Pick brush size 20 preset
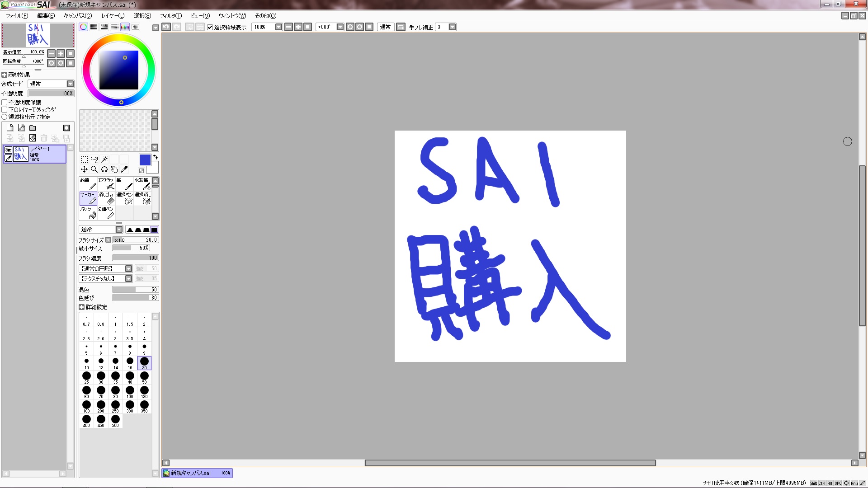The height and width of the screenshot is (488, 868). click(x=144, y=363)
